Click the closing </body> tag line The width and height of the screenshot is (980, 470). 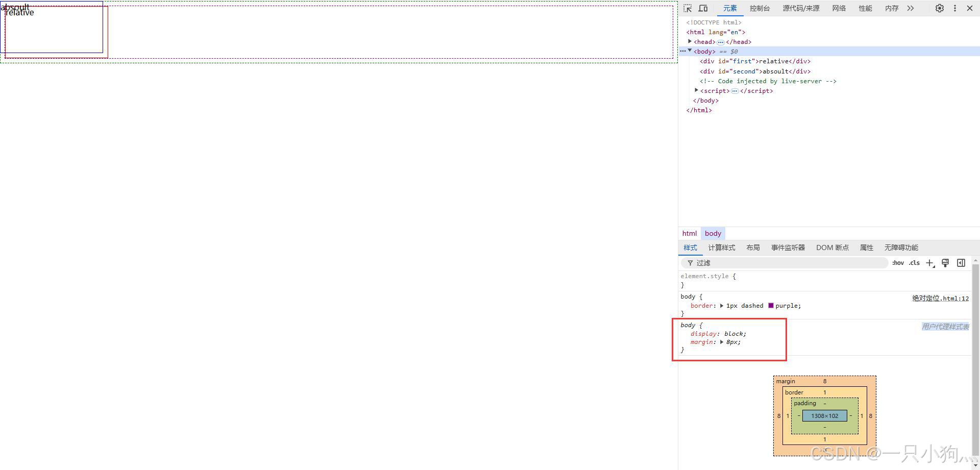click(x=705, y=101)
